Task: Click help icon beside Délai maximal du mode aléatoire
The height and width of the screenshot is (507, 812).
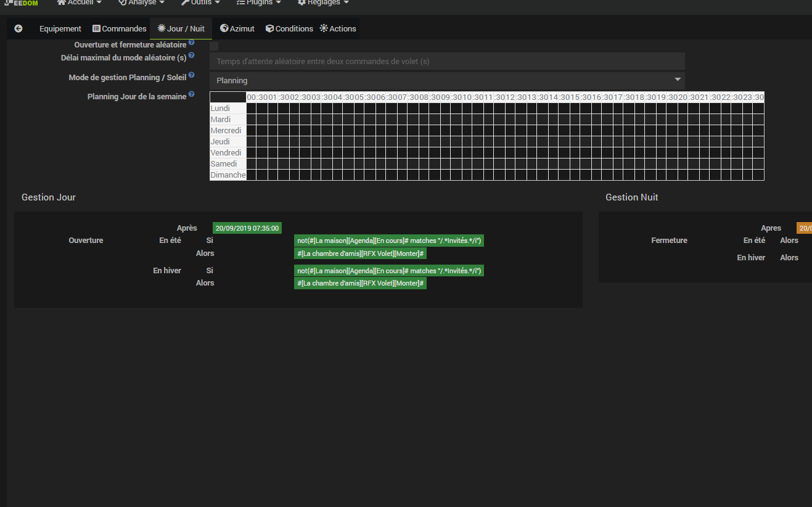Action: (191, 56)
